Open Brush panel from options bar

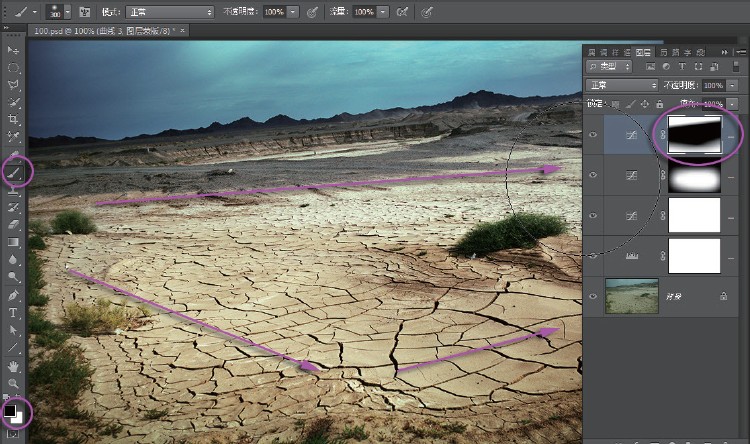[x=85, y=12]
